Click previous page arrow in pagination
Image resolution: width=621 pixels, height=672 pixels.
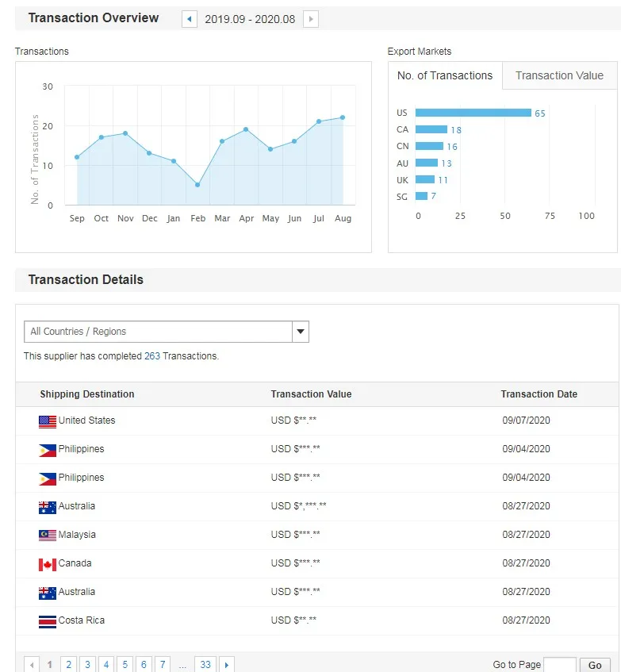[32, 665]
